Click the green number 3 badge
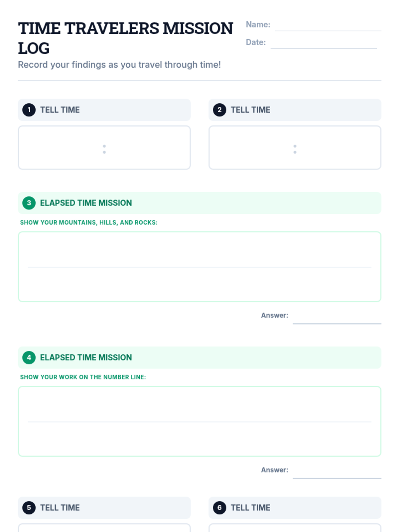 coord(29,203)
